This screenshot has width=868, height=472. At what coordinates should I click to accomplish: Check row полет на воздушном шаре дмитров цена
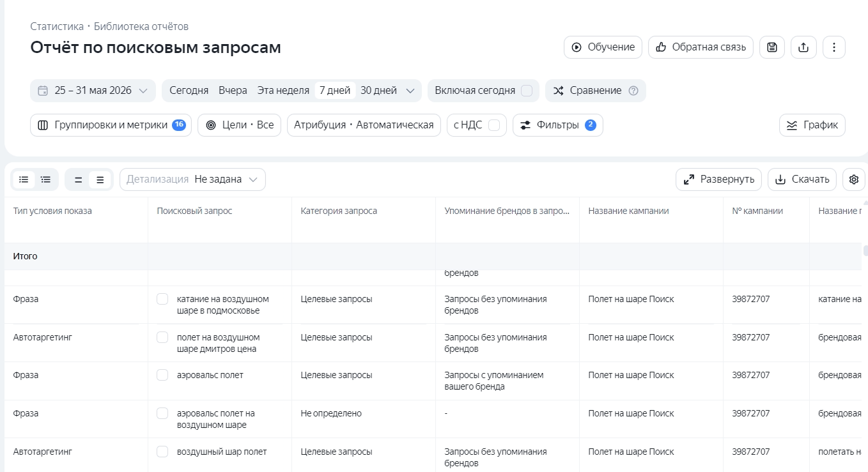pyautogui.click(x=162, y=337)
